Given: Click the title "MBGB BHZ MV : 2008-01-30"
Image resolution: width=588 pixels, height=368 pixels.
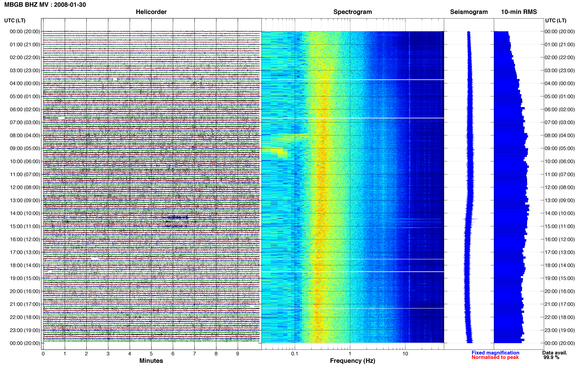Looking at the screenshot, I should tap(45, 5).
